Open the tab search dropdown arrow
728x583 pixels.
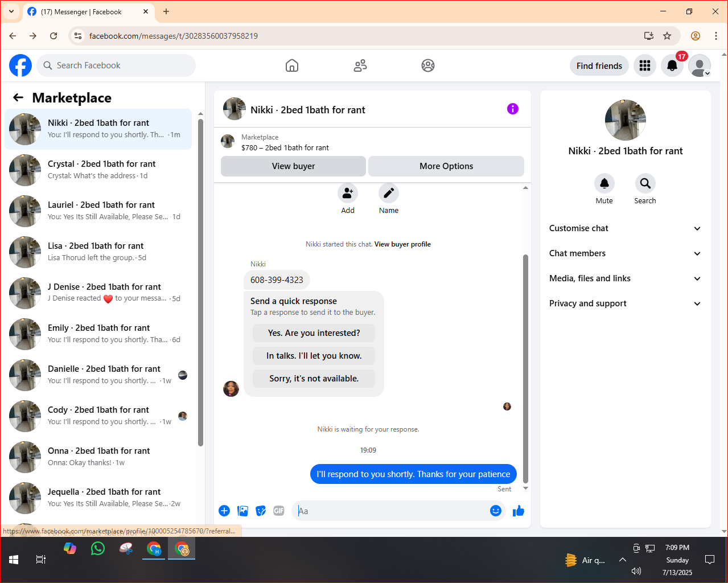tap(11, 11)
